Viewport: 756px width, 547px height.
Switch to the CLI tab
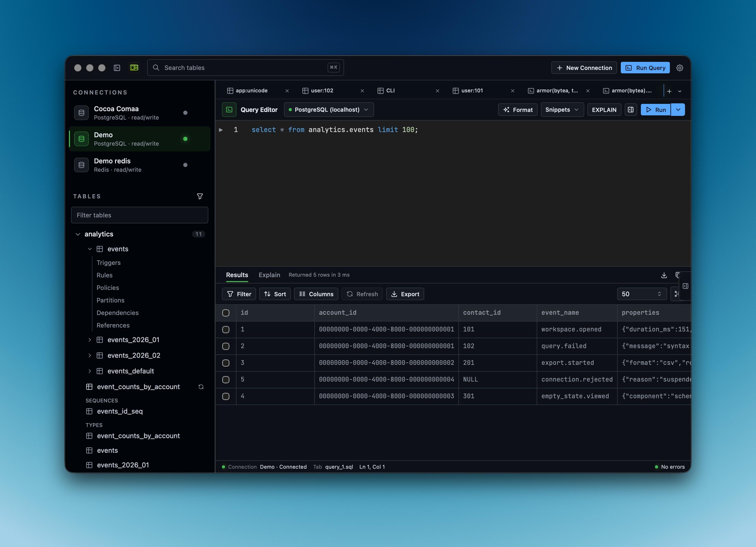pos(390,91)
